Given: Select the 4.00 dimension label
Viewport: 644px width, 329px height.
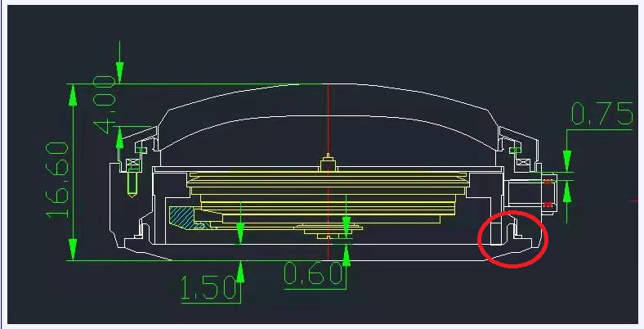Looking at the screenshot, I should click(x=106, y=102).
